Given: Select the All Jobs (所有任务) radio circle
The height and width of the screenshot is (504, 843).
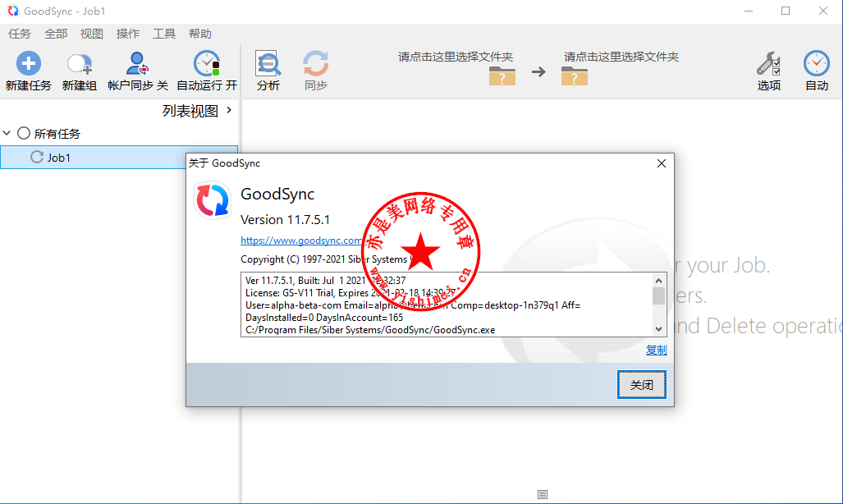Looking at the screenshot, I should (x=24, y=134).
